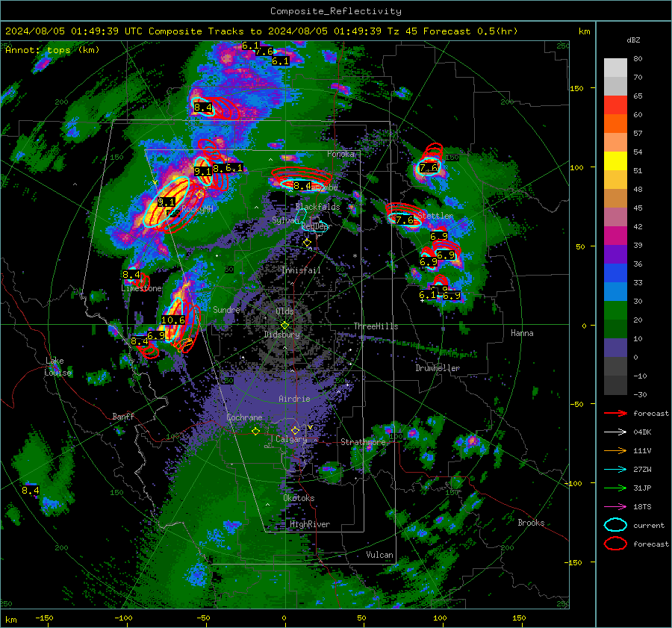Click the red forecast arrow legend icon
The width and height of the screenshot is (672, 628).
click(x=615, y=413)
